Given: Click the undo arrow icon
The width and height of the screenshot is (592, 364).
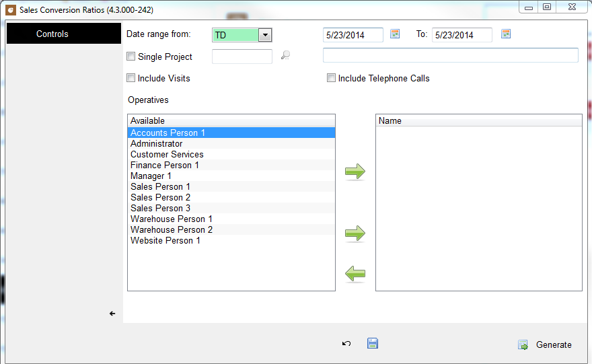Looking at the screenshot, I should point(346,344).
